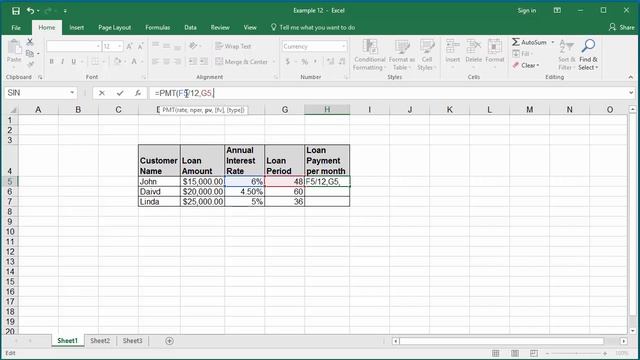Viewport: 640px width, 360px height.
Task: Confirm the formula with the checkmark
Action: 120,93
